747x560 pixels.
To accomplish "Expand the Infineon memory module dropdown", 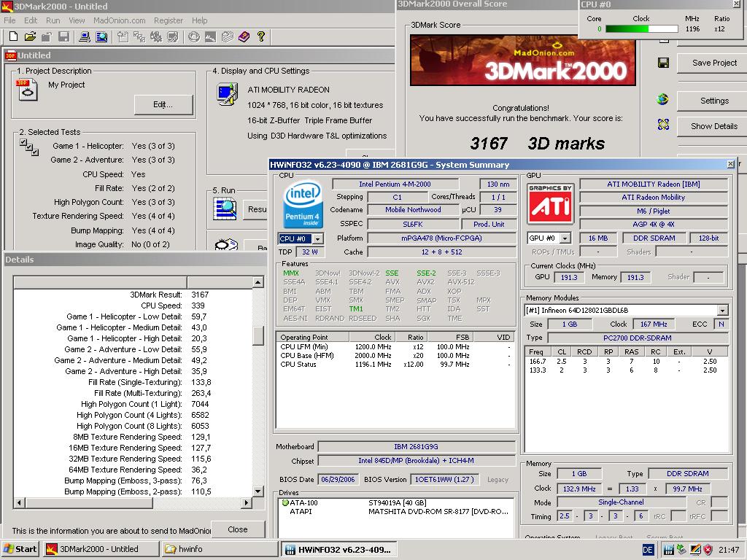I will pyautogui.click(x=723, y=311).
